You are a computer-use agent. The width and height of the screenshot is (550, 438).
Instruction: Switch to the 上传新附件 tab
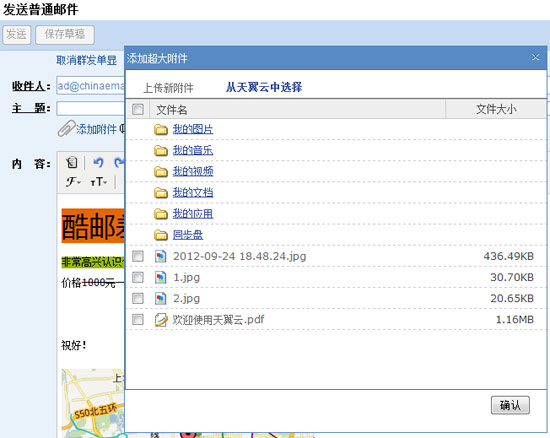(168, 88)
